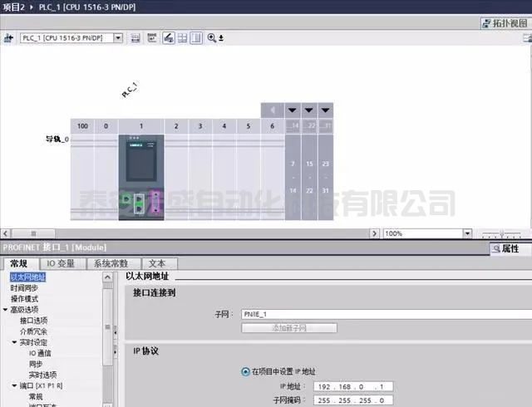Image resolution: width=532 pixels, height=407 pixels.
Task: Select 操作模式 in the properties tree
Action: pos(24,299)
